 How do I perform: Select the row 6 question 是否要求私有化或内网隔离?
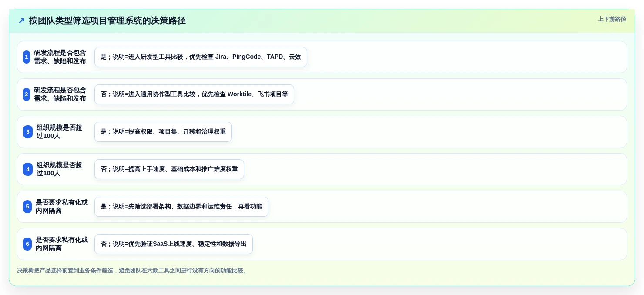point(62,244)
